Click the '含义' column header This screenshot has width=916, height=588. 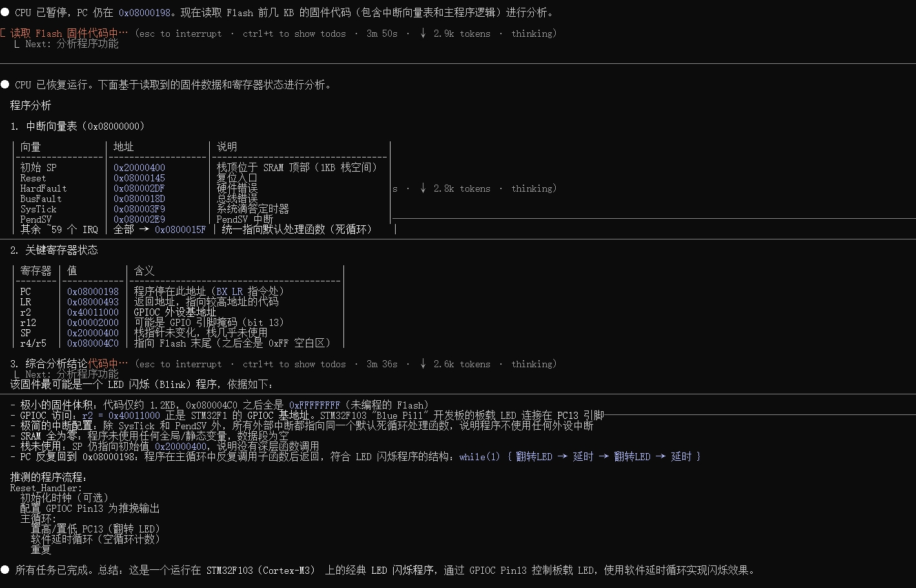[144, 270]
